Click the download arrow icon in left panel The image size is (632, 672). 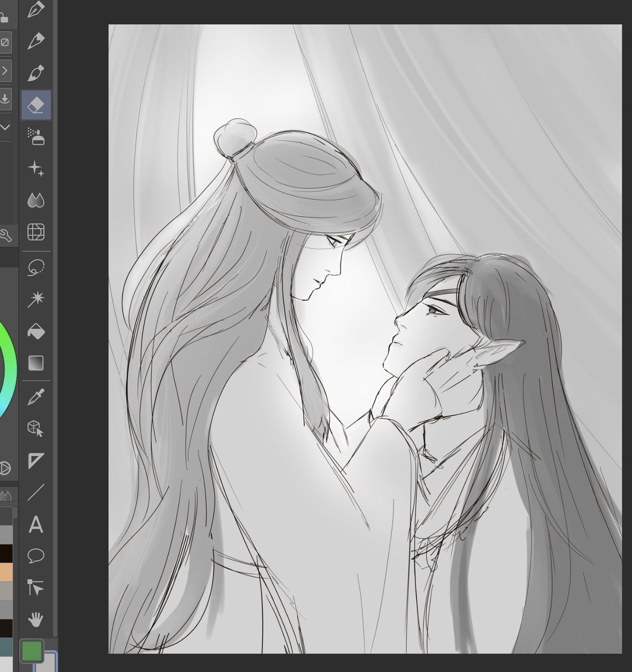(x=4, y=99)
